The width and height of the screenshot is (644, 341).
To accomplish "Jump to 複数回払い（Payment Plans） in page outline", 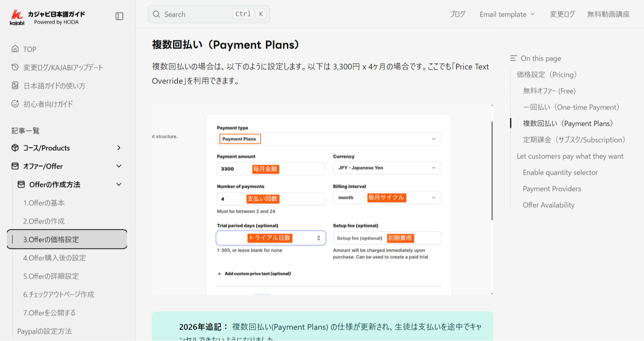I will 568,123.
